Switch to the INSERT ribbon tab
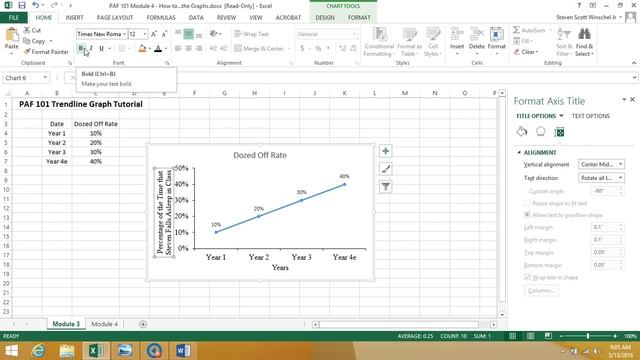Screen dimensions: 640x360 click(x=74, y=18)
